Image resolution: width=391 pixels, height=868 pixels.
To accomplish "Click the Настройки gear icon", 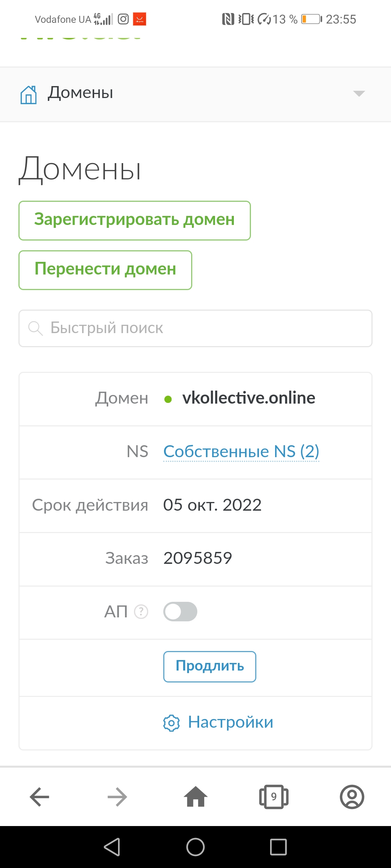I will pos(171,723).
